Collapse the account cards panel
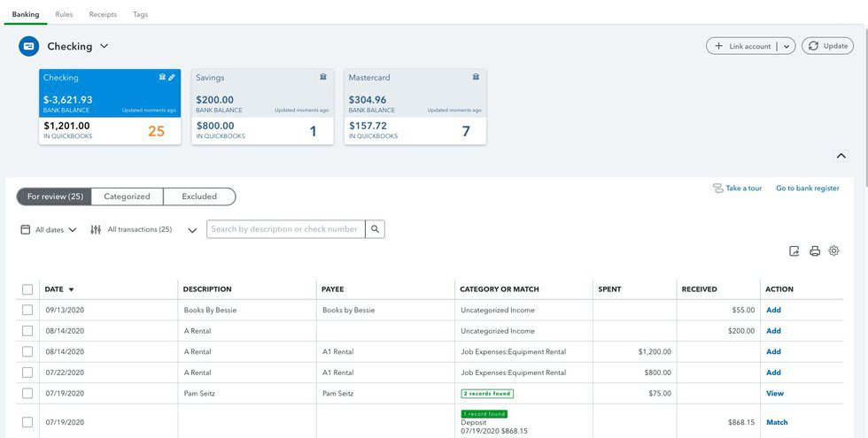Screen dimensions: 868x438 tap(841, 156)
